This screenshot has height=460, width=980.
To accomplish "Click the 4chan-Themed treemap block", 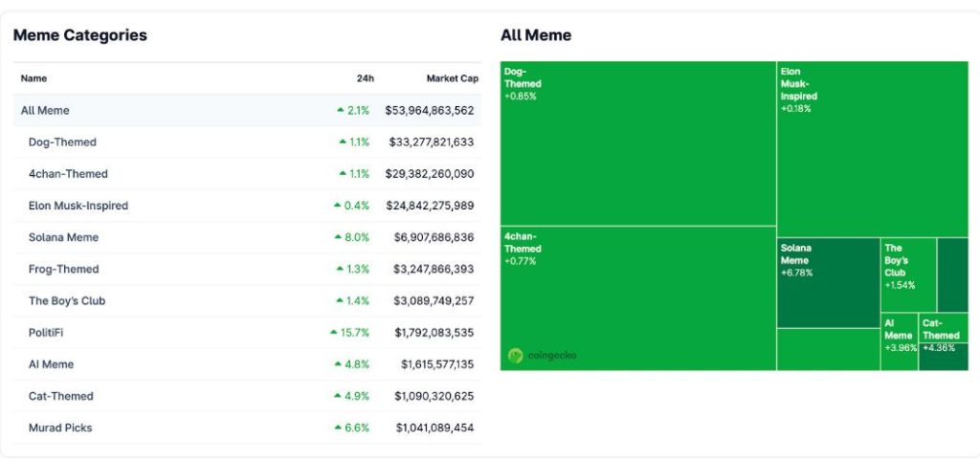I will (x=637, y=296).
